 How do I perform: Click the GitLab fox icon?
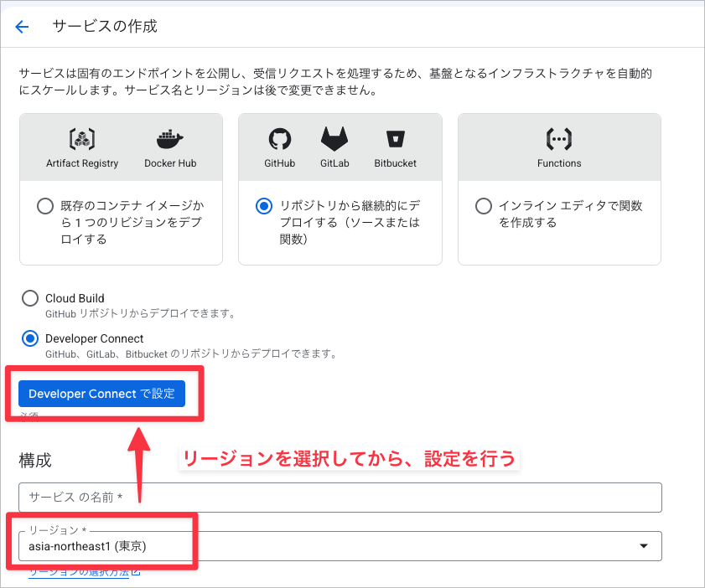coord(334,139)
